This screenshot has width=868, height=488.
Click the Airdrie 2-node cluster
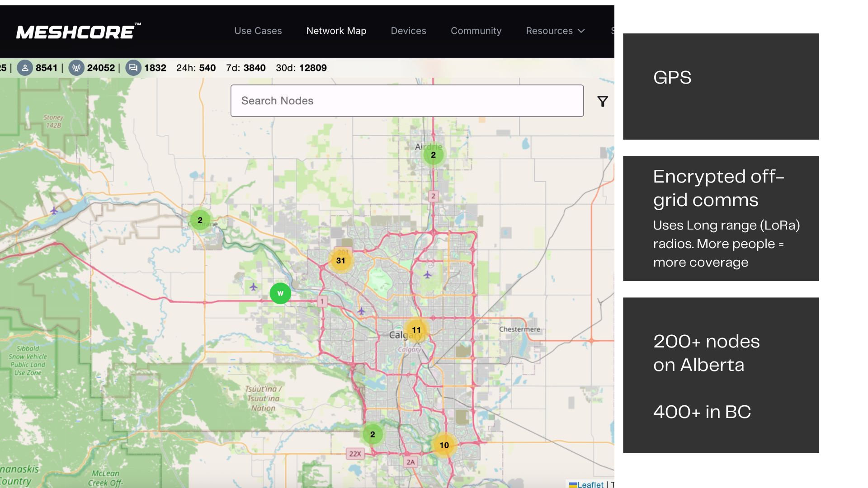(433, 155)
